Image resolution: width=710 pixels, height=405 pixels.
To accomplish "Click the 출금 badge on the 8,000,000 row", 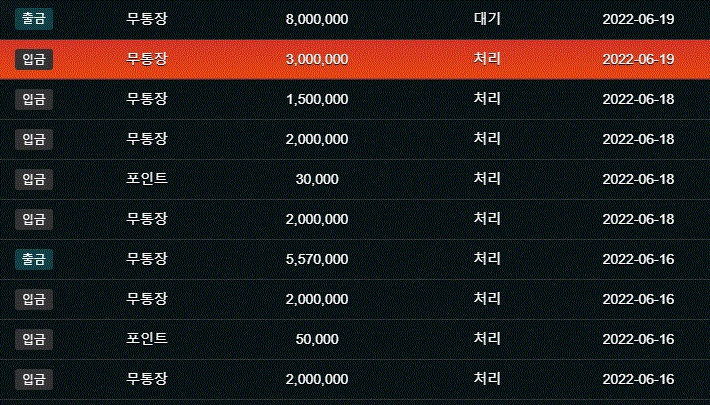I will coord(34,19).
